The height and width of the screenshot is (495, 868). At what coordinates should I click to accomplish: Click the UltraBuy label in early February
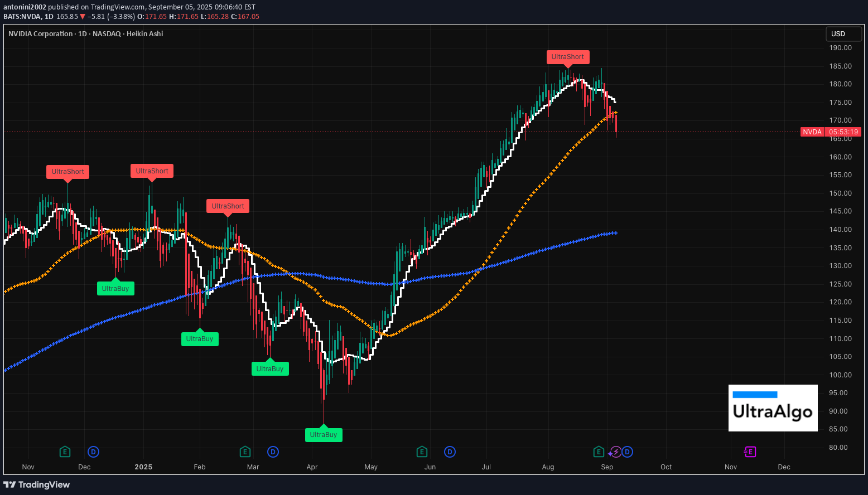tap(200, 339)
